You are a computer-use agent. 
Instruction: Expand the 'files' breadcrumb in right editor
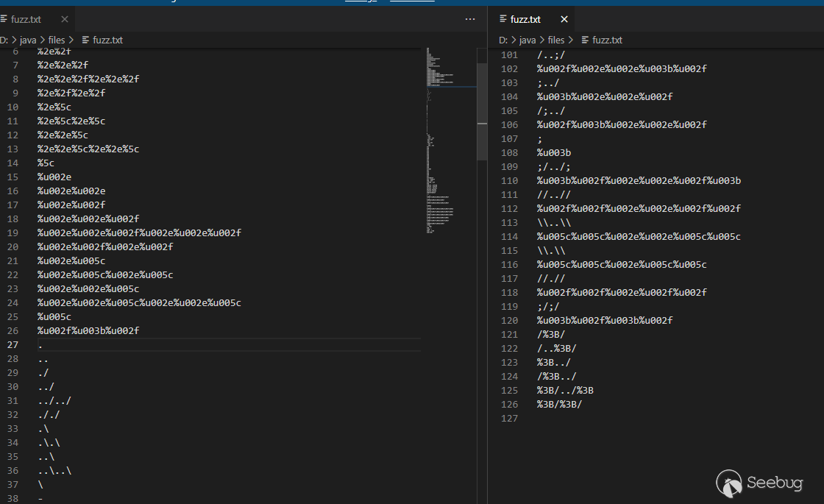pos(556,40)
